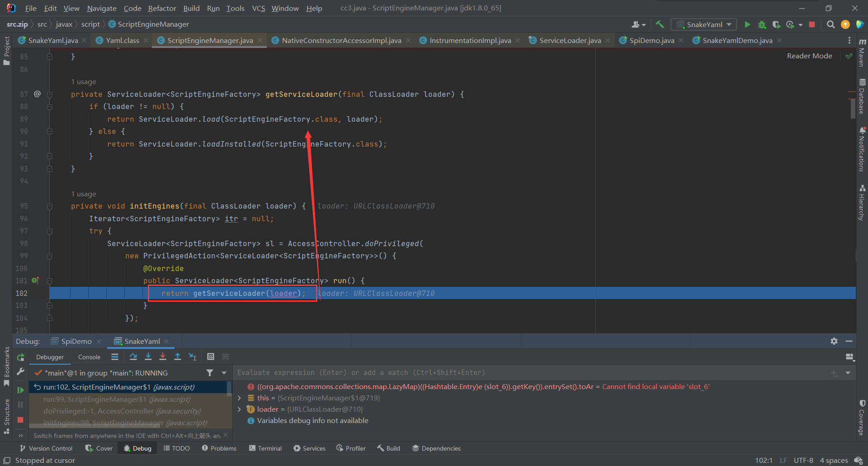Screen dimensions: 868x466
Task: Click UTF-8 encoding in status bar
Action: tap(803, 460)
